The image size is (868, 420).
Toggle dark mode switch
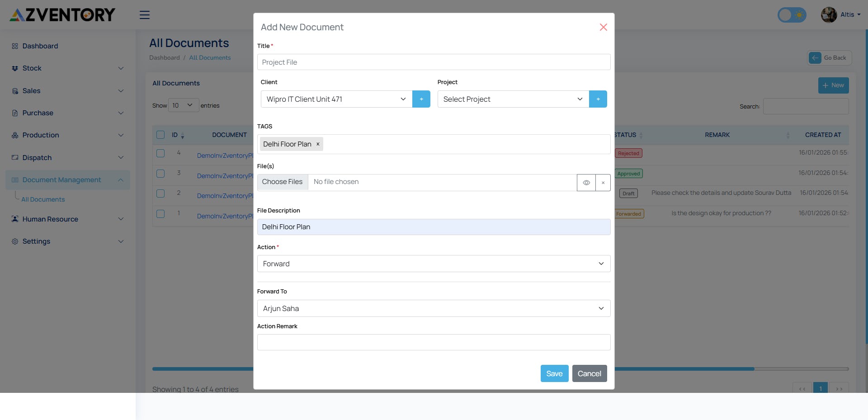pyautogui.click(x=792, y=14)
